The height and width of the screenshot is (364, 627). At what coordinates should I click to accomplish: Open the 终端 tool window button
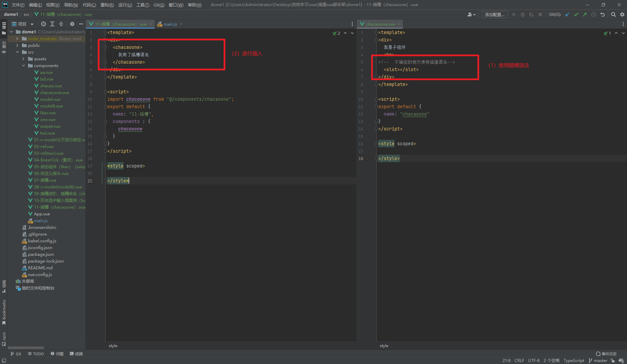click(x=76, y=354)
